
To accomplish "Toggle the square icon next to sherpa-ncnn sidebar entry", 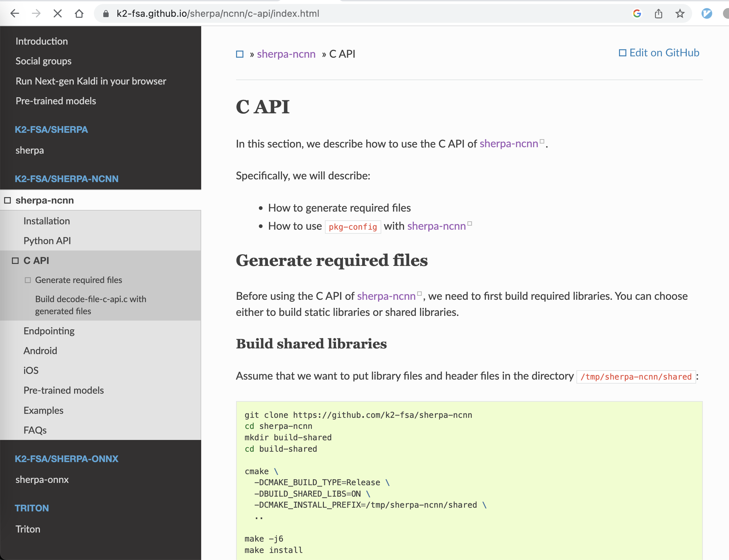I will tap(7, 200).
